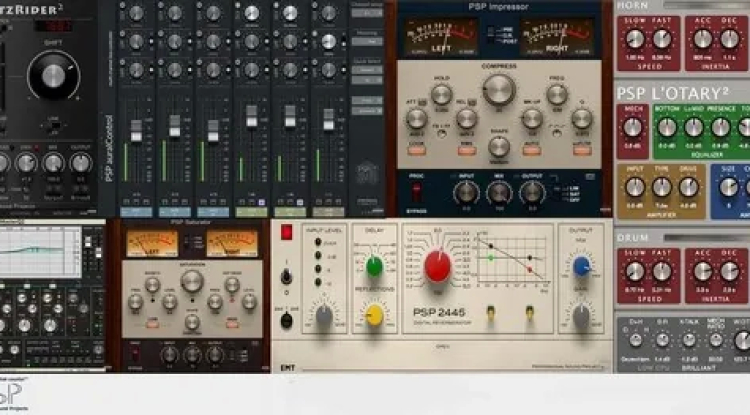750x415 pixels.
Task: Click the MIX knob on PSP Impressor
Action: tap(499, 193)
